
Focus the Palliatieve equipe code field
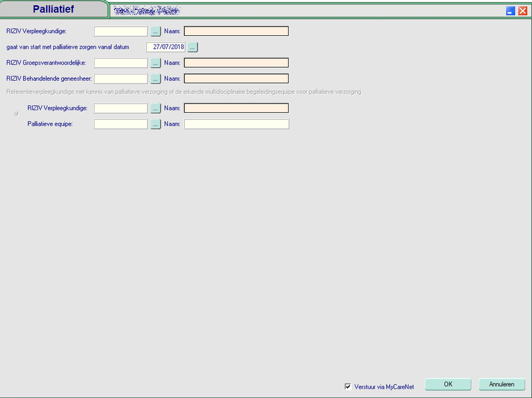click(x=120, y=124)
